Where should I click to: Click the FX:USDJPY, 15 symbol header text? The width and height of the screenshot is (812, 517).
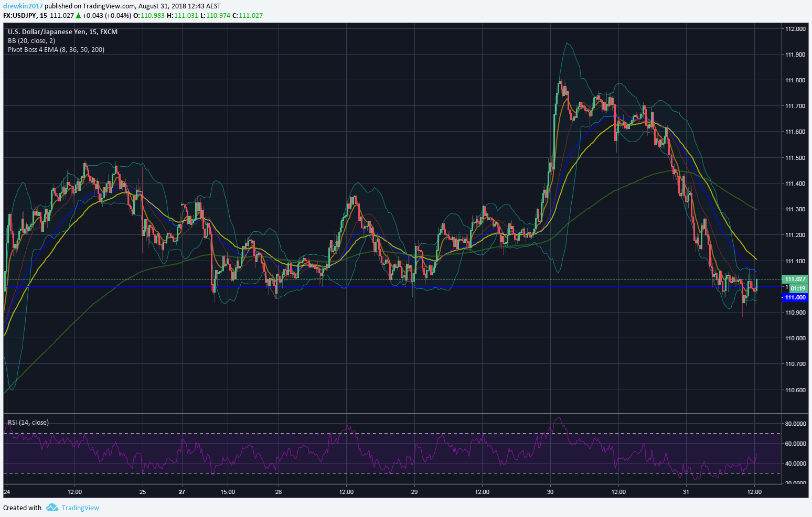(25, 15)
